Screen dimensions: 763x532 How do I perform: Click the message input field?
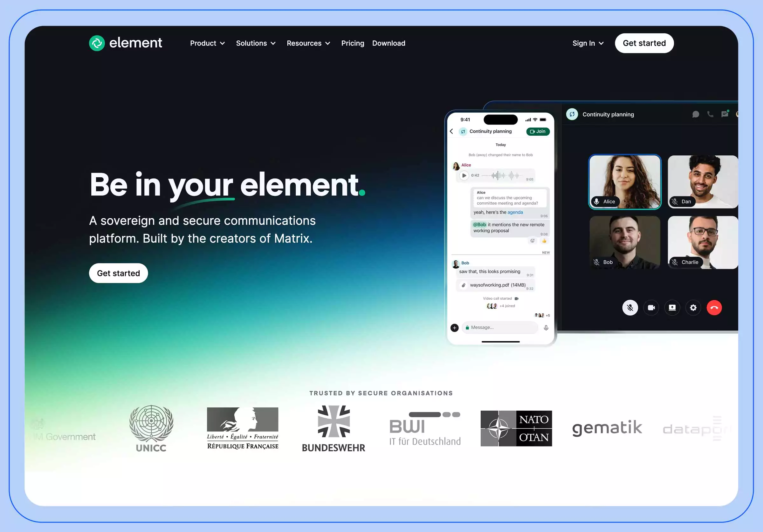[x=500, y=327]
